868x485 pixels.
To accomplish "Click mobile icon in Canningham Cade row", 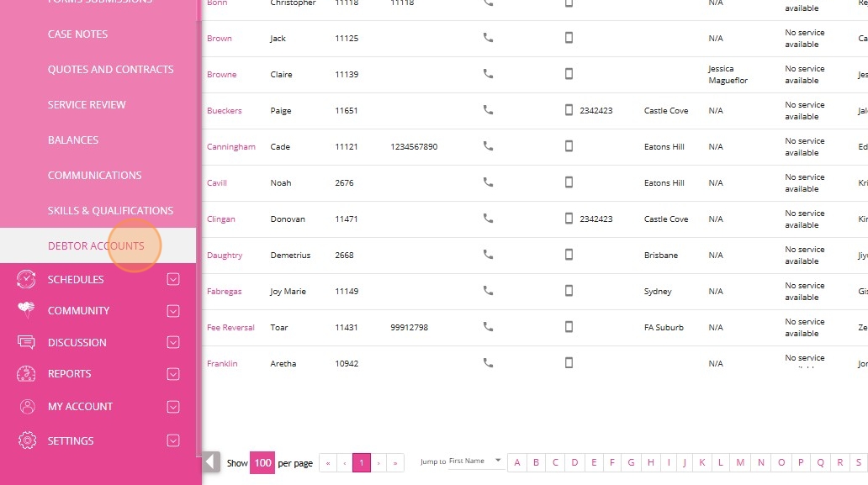I will click(x=569, y=146).
